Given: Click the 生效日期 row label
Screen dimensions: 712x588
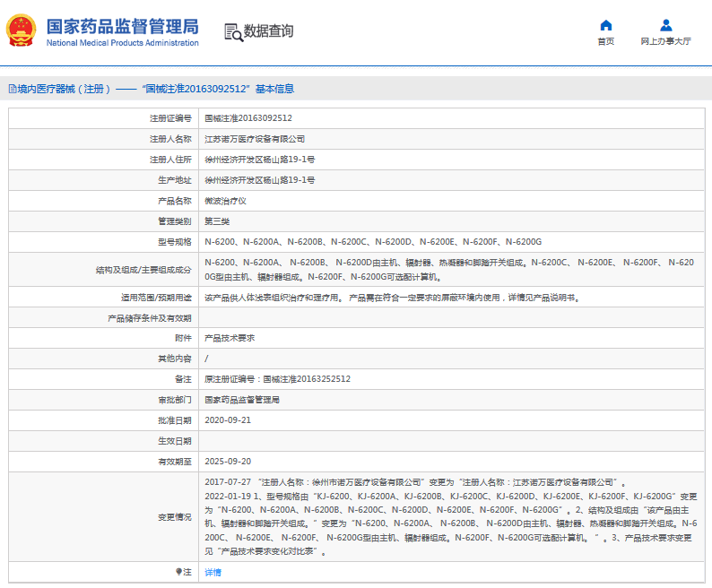Looking at the screenshot, I should pyautogui.click(x=175, y=441).
